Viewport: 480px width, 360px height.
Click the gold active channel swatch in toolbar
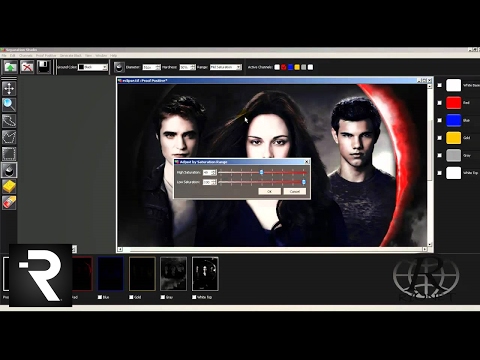[x=297, y=67]
